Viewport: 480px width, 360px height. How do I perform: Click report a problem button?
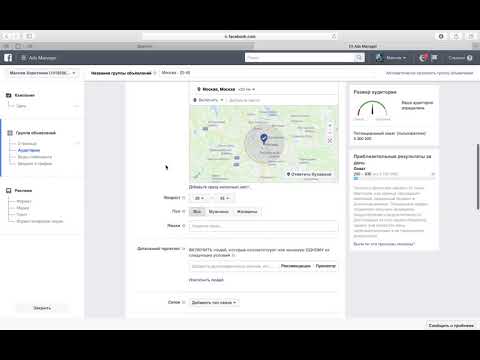[x=451, y=325]
